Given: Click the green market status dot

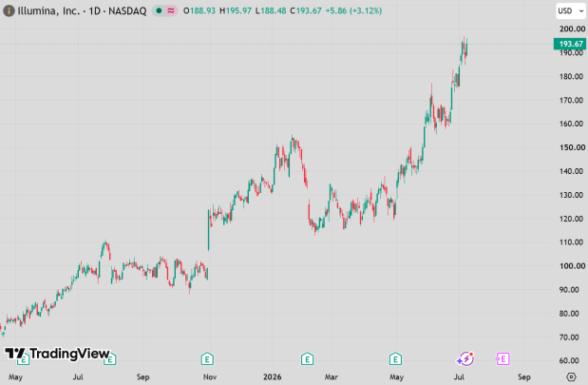Looking at the screenshot, I should coord(159,10).
